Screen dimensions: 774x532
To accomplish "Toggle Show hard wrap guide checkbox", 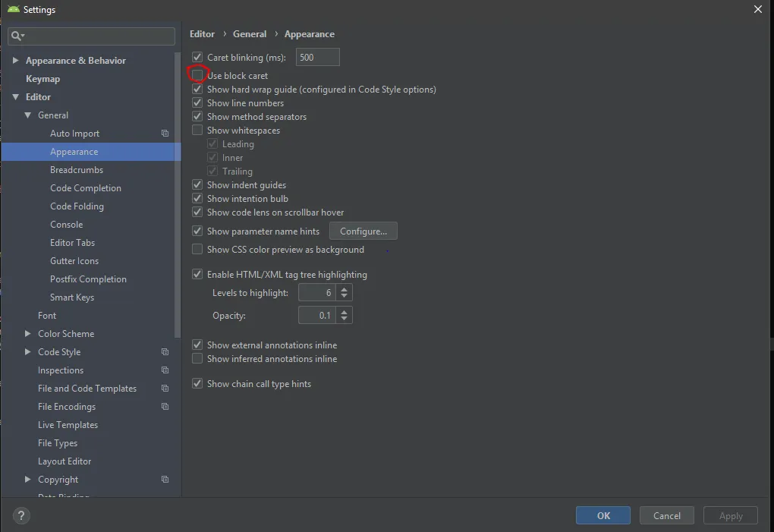I will (x=197, y=90).
